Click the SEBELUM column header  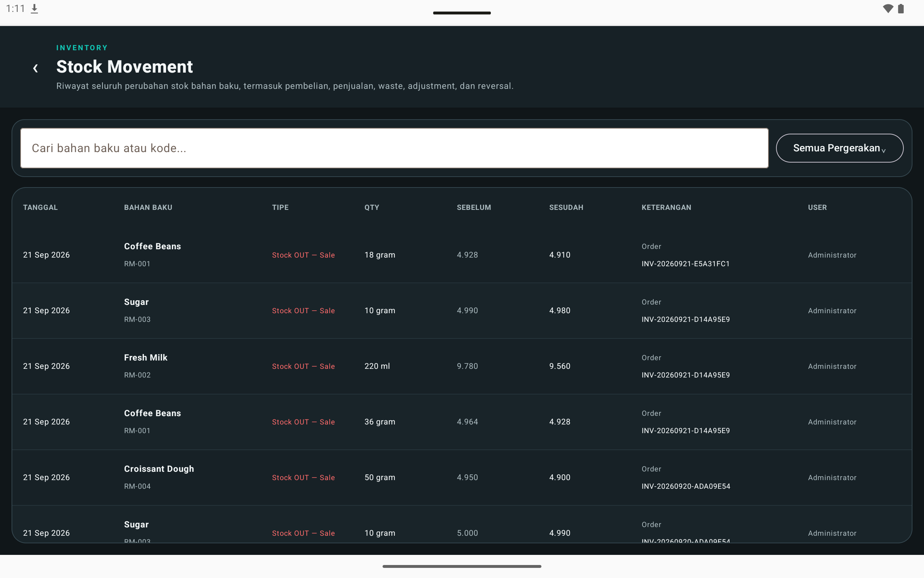[x=474, y=207]
